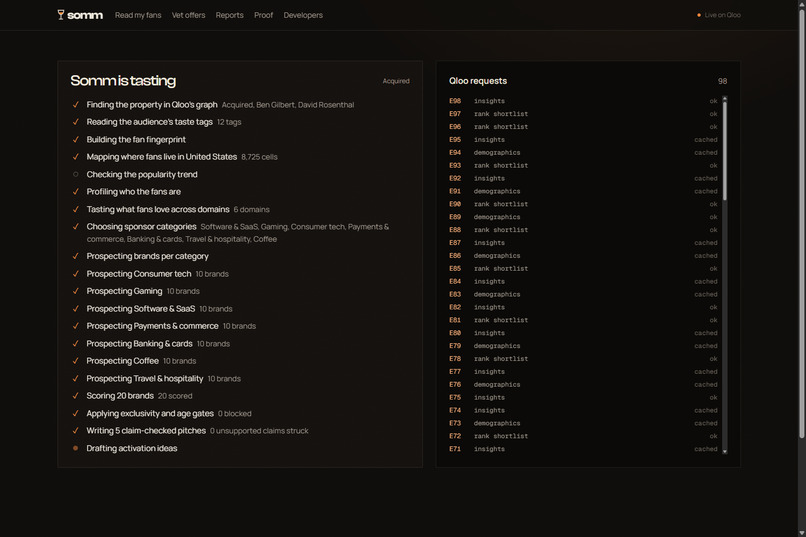Click the 8,725 cells detail text
This screenshot has width=806, height=537.
pyautogui.click(x=259, y=157)
